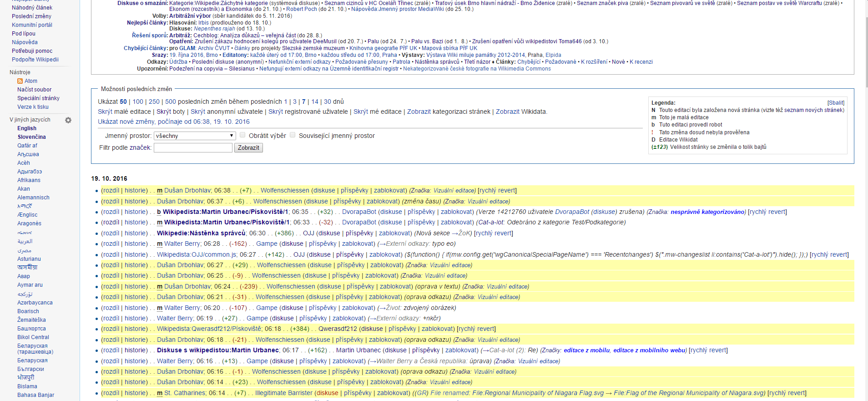Open St. Catharines article link
Viewport: 868px width, 401px height.
coord(185,393)
